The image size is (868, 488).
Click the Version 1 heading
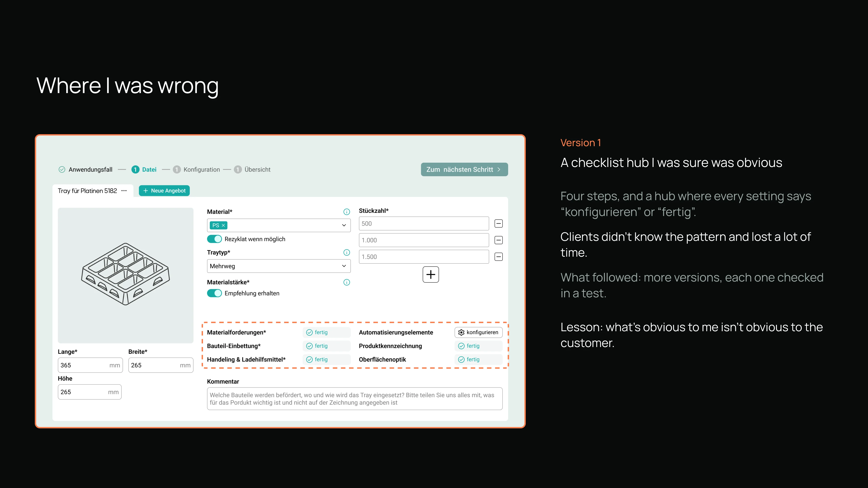(x=580, y=143)
